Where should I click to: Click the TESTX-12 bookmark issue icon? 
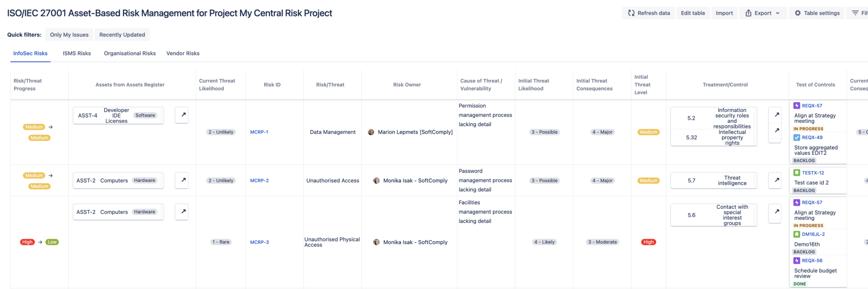point(797,172)
